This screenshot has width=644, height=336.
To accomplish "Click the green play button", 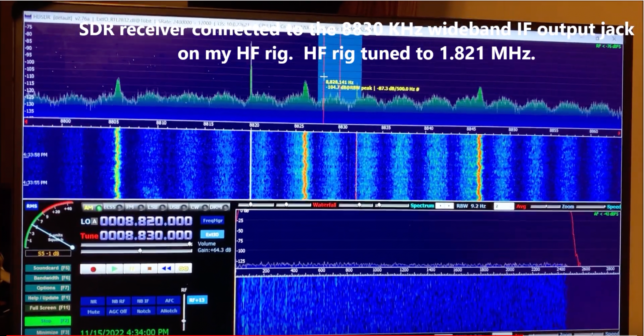I will [115, 269].
